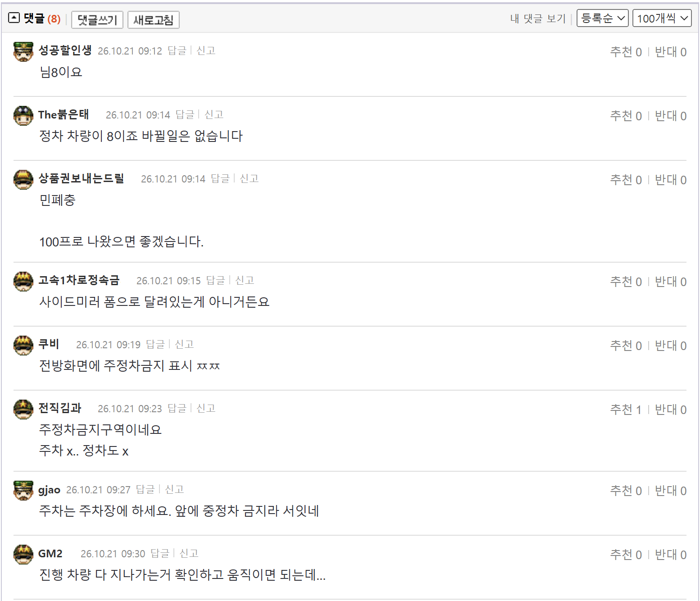Report (신고) GM2's comment
The height and width of the screenshot is (601, 700).
pyautogui.click(x=189, y=553)
